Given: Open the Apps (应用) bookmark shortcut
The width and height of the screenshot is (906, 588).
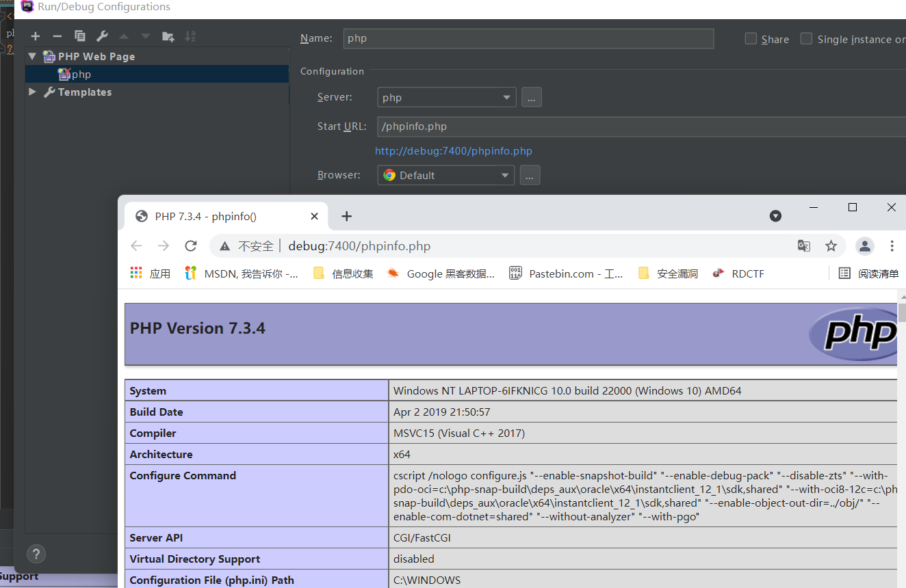Looking at the screenshot, I should (150, 273).
